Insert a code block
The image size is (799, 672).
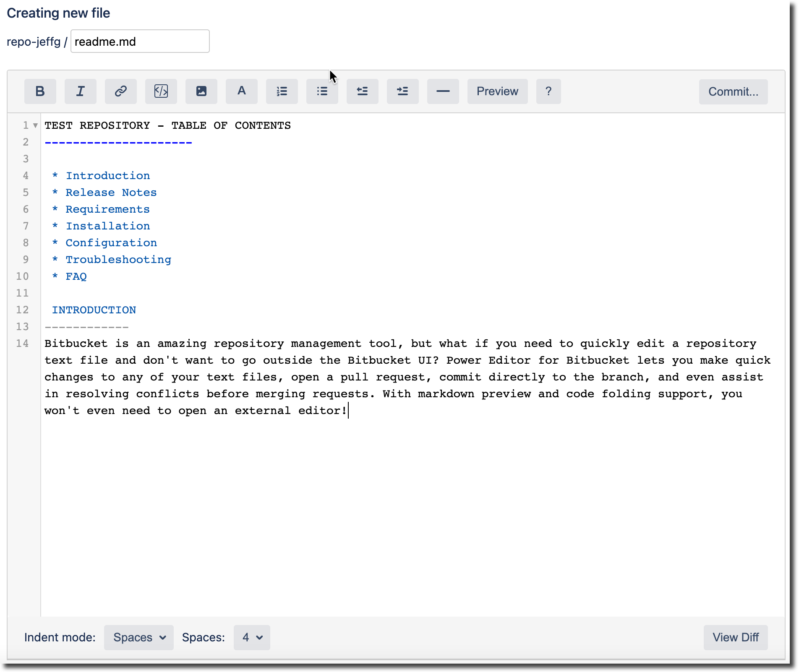(x=161, y=91)
